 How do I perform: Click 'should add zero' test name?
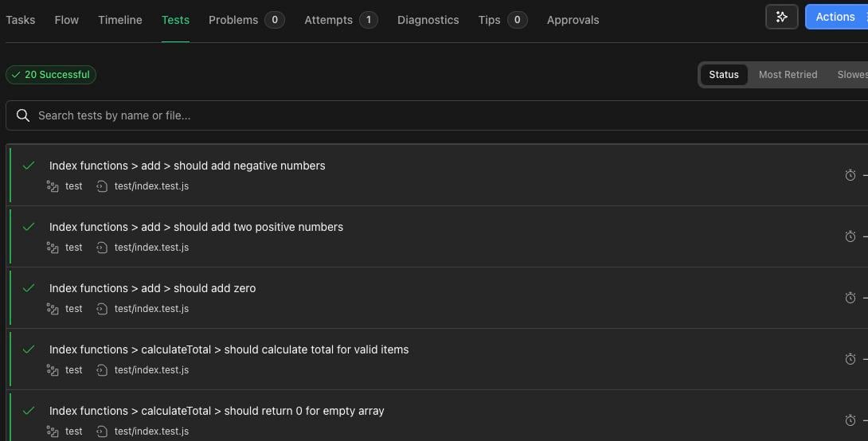(x=152, y=288)
